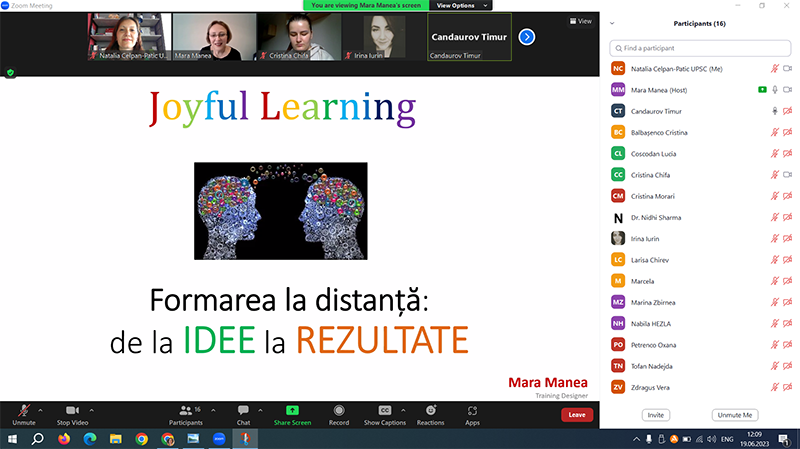Open the Apps icon in meeting toolbar

click(472, 410)
